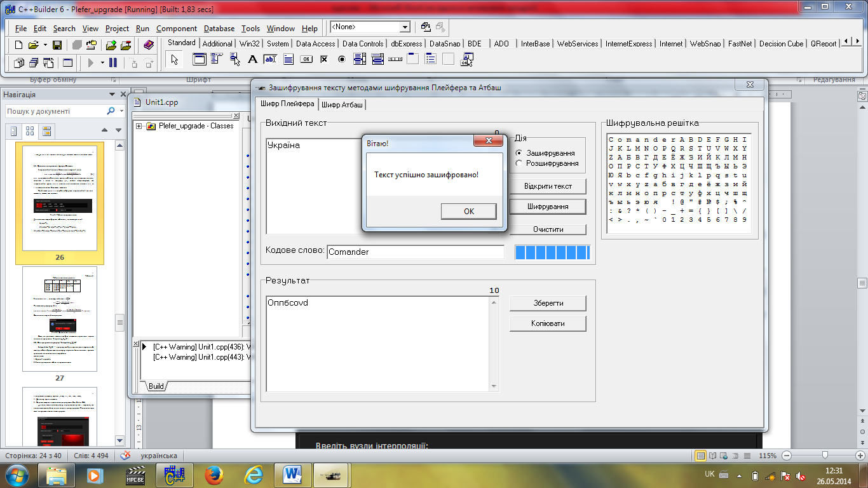Open the Database menu
This screenshot has height=488, width=868.
[219, 29]
